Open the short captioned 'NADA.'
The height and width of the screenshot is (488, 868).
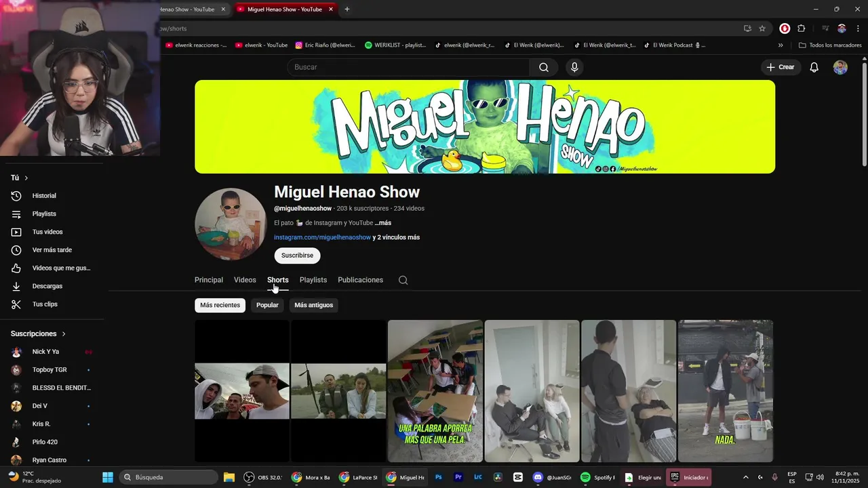726,391
